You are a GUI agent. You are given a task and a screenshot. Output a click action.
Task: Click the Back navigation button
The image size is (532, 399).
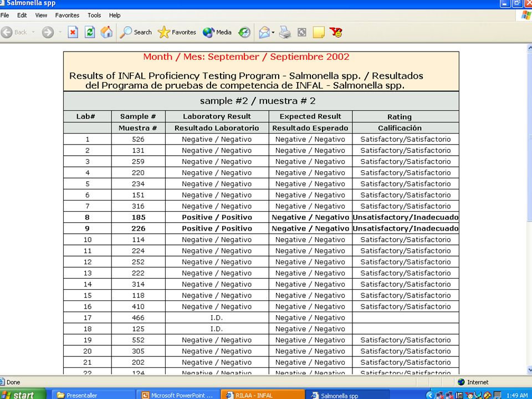[14, 32]
